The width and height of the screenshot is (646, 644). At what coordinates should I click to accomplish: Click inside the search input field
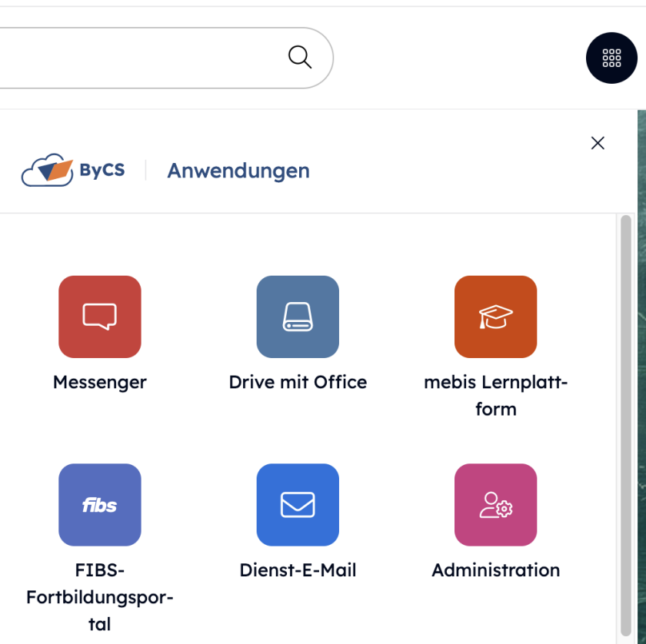(x=138, y=57)
